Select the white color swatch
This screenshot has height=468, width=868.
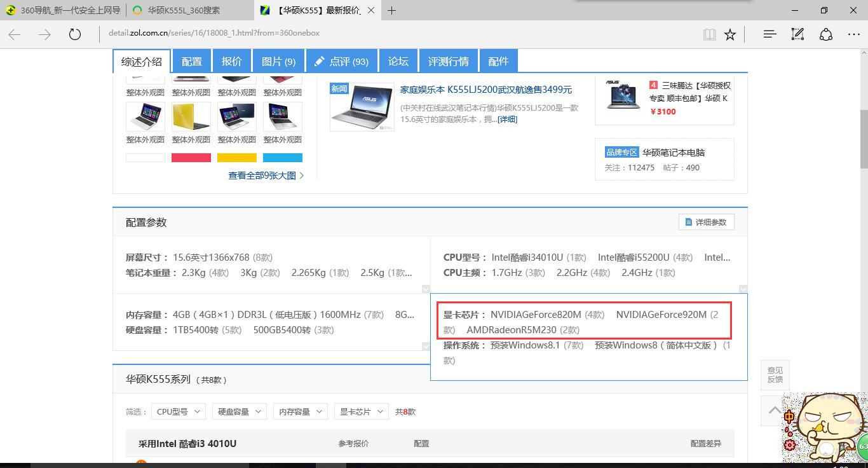tap(146, 157)
